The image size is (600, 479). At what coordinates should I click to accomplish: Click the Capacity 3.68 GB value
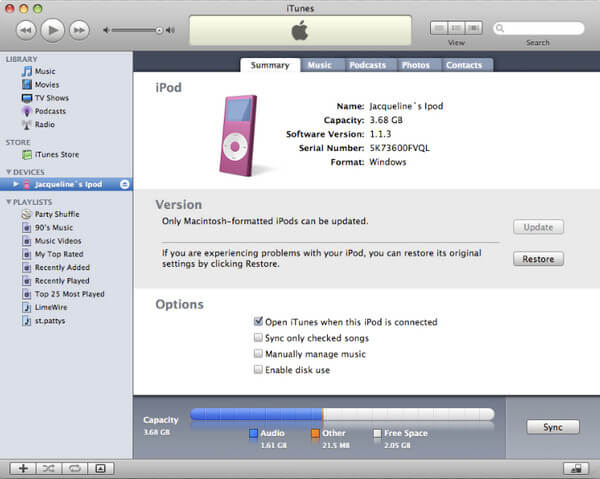pos(386,120)
